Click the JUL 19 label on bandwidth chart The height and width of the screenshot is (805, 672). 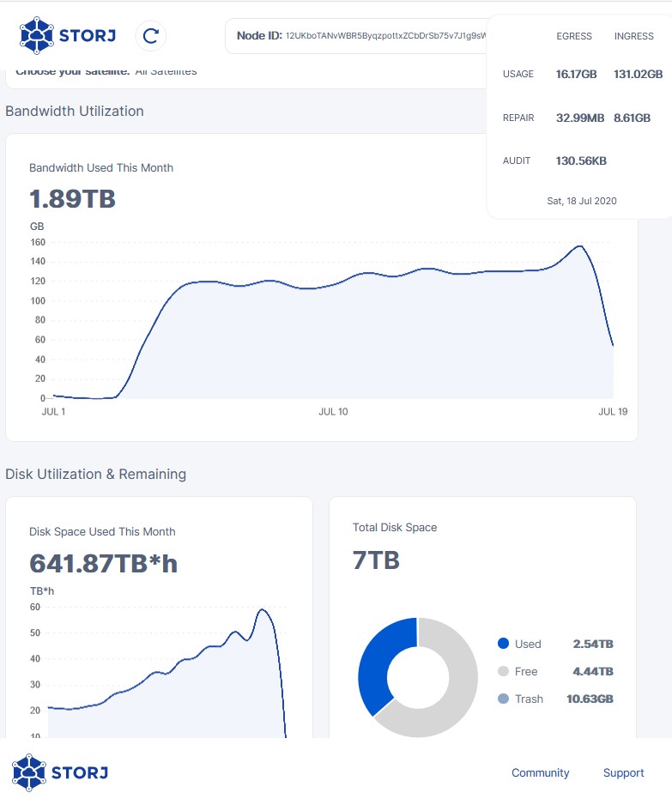pyautogui.click(x=612, y=412)
